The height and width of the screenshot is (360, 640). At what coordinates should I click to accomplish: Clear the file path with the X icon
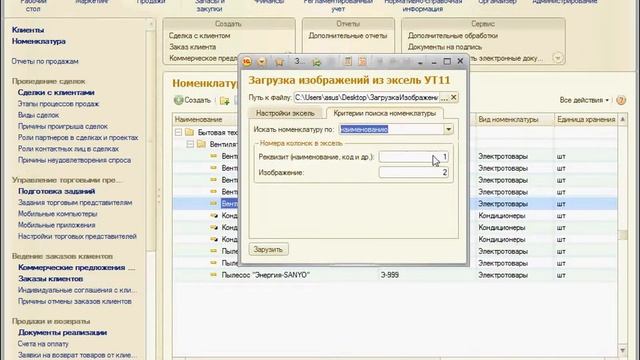pos(453,98)
